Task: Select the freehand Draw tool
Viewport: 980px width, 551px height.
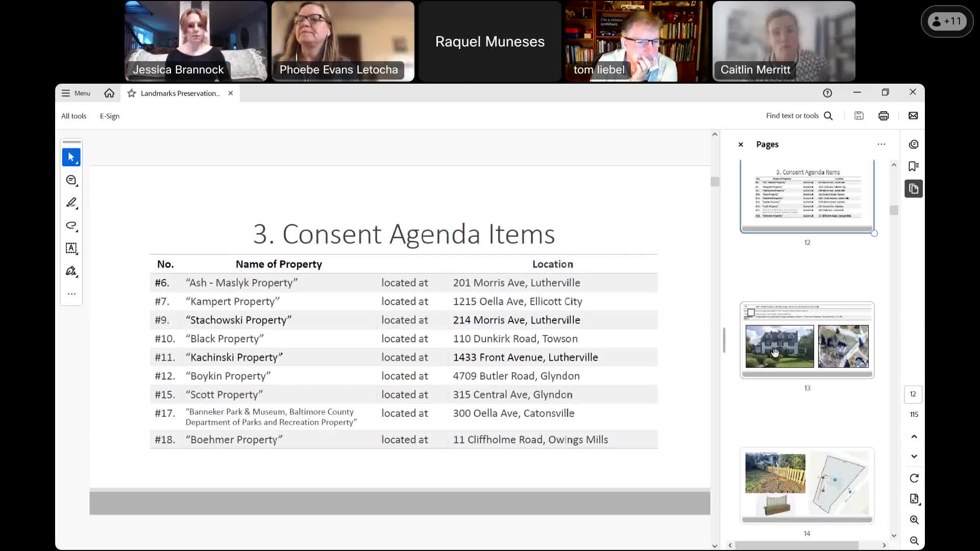Action: (x=71, y=226)
